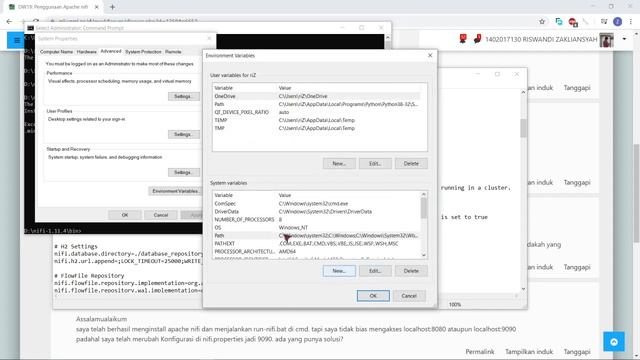The width and height of the screenshot is (640, 360).
Task: Select the PROCESSOR_ARCHITECTURE variable row
Action: pos(317,251)
